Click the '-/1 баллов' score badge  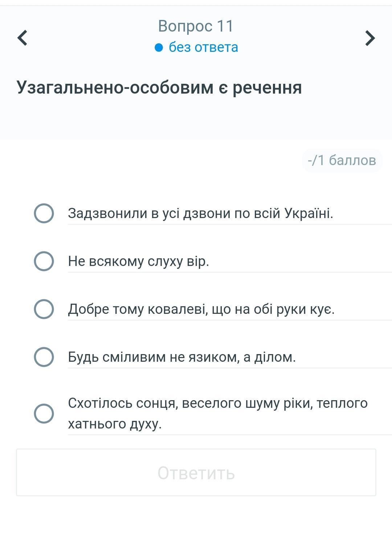click(x=342, y=160)
